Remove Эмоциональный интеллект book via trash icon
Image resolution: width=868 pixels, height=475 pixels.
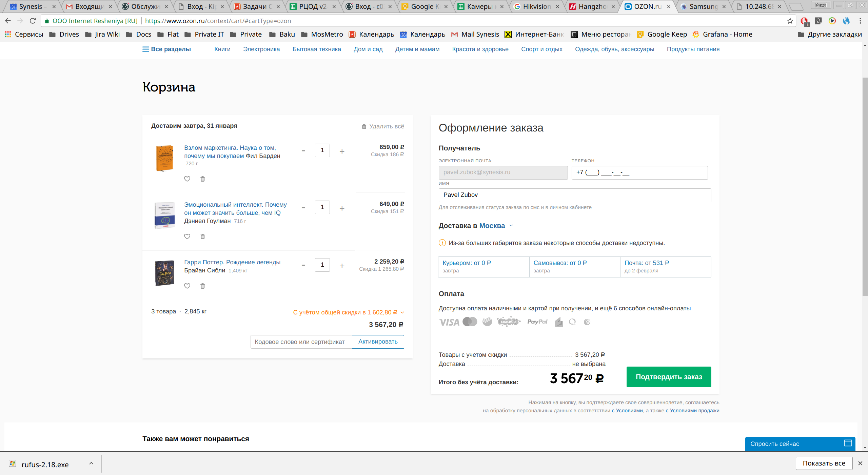click(x=202, y=236)
